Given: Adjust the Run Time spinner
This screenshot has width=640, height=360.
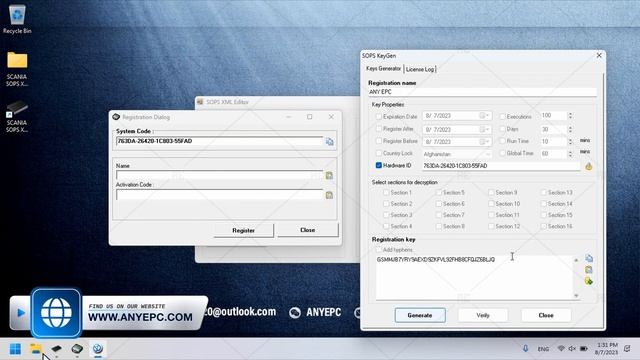Looking at the screenshot, I should tap(570, 142).
